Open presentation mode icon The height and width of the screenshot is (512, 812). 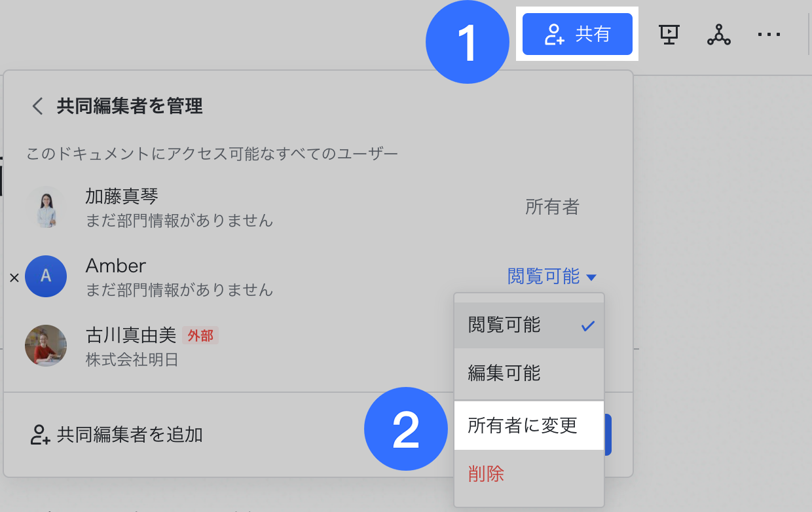click(669, 34)
